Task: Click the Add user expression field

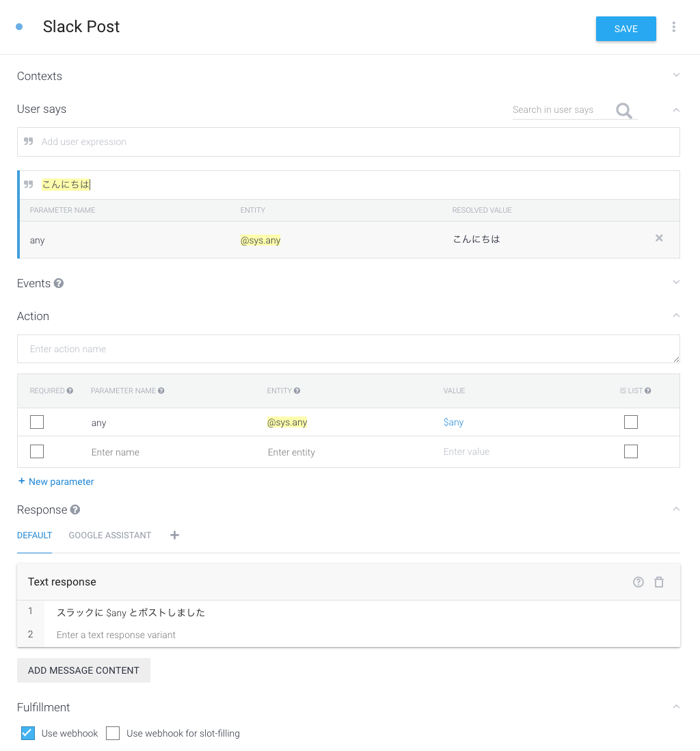Action: 349,142
